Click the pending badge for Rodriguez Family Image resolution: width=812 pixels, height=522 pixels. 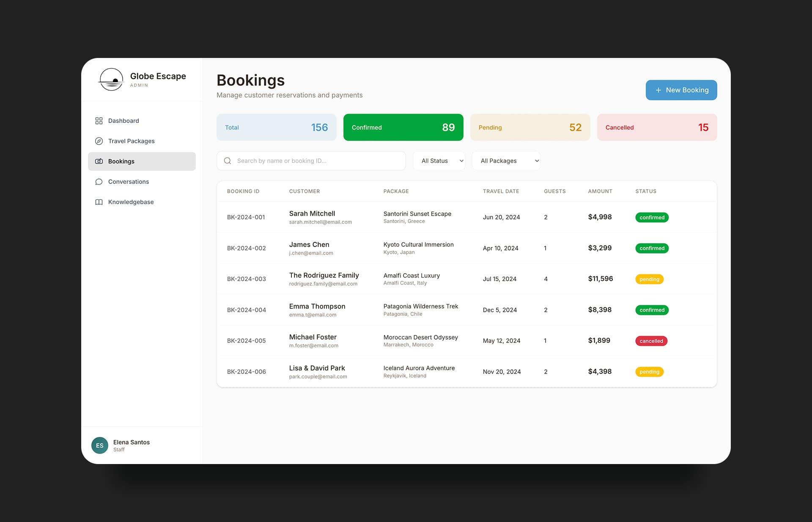[x=649, y=279]
